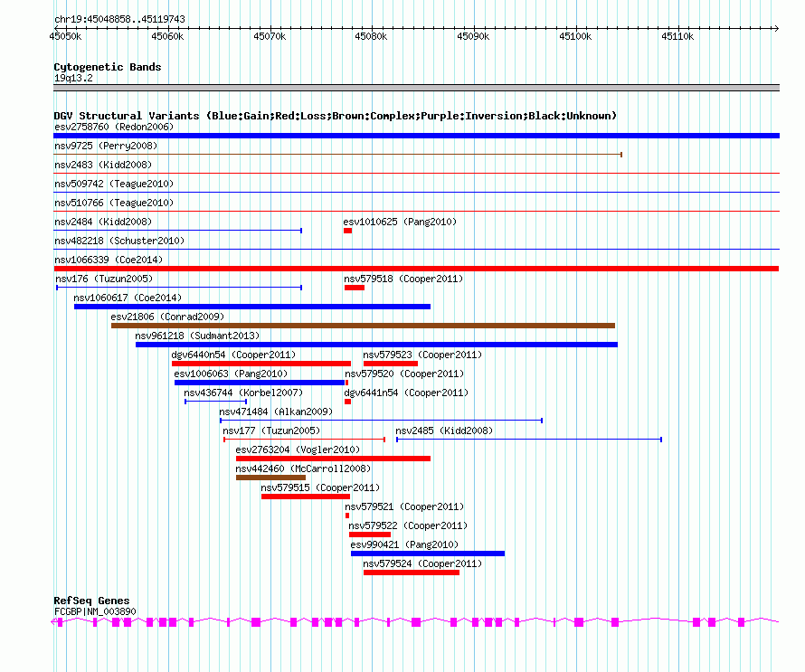The image size is (805, 672).
Task: Open nsv1066339 (Coe2014) label
Action: (x=109, y=260)
